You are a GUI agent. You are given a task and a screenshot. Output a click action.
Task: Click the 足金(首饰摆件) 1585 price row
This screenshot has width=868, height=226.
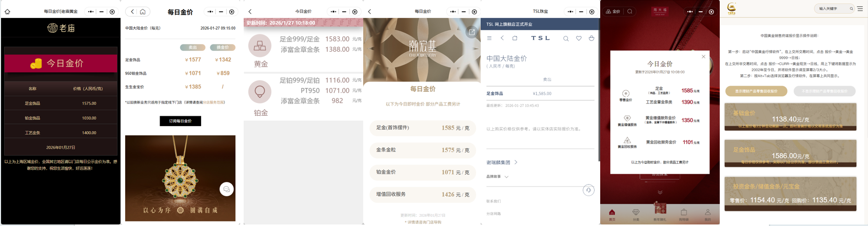(422, 128)
